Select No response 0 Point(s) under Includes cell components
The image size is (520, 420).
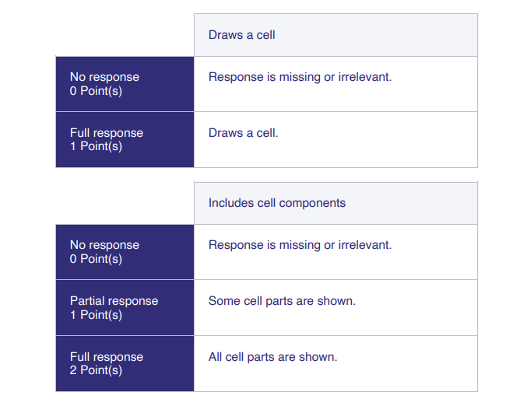point(125,252)
